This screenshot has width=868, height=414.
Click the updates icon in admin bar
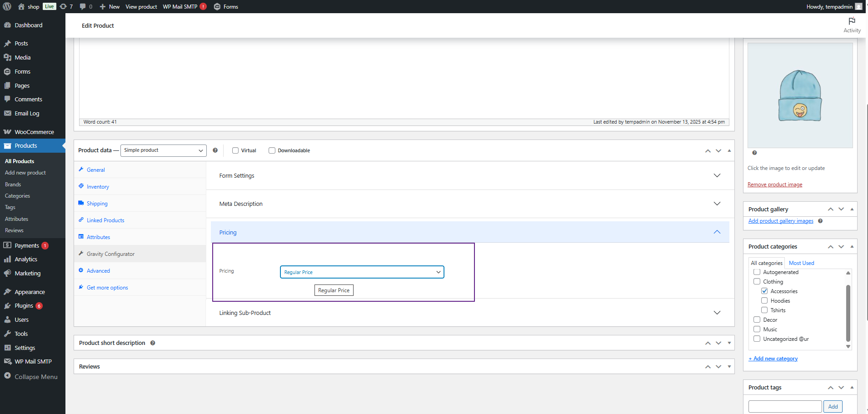coord(64,6)
